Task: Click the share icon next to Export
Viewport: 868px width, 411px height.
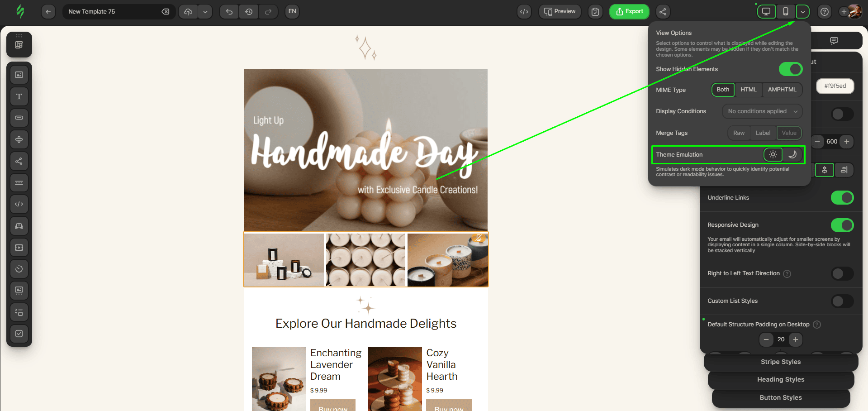Action: tap(663, 12)
